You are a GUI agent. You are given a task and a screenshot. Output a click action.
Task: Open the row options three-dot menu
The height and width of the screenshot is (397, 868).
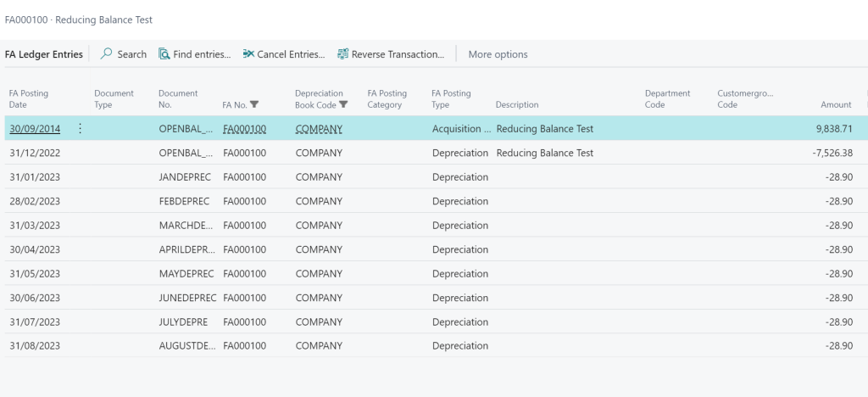[81, 129]
